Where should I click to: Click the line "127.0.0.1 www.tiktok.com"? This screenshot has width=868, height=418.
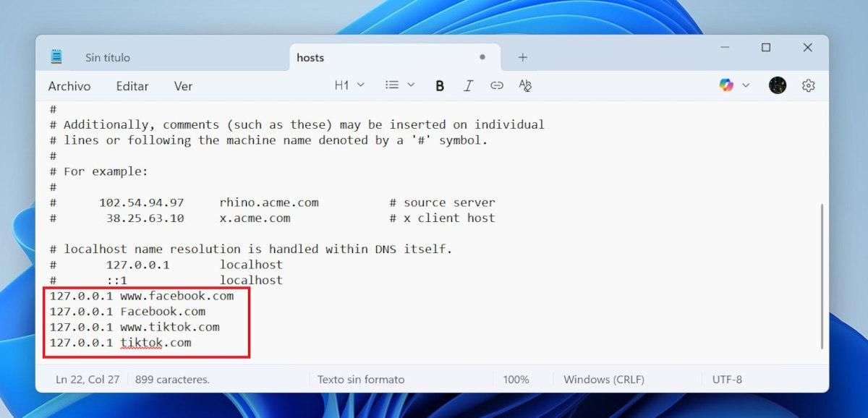[x=135, y=327]
